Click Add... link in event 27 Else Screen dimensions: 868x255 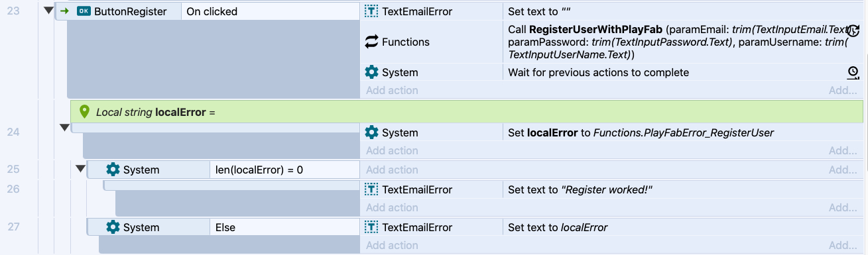pyautogui.click(x=843, y=245)
